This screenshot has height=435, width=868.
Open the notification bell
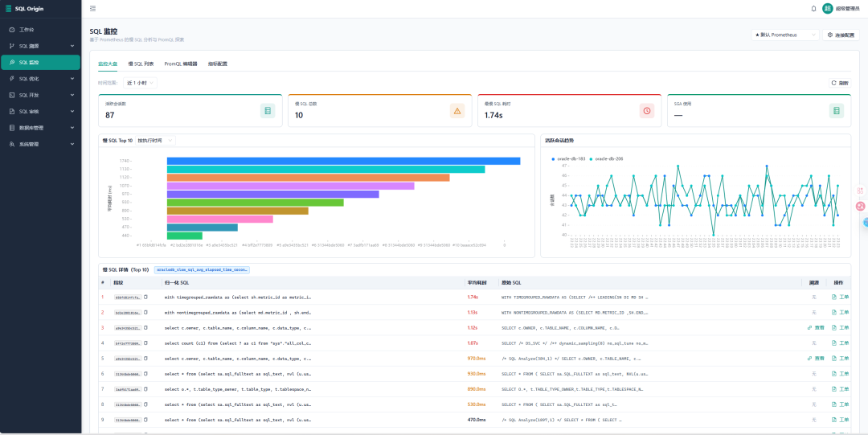click(813, 8)
